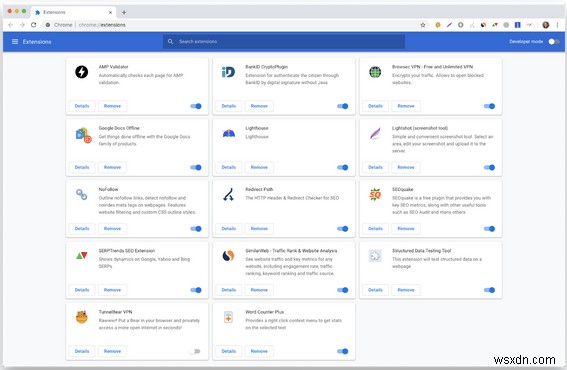This screenshot has width=567, height=370.
Task: Turn off Redirect Path extension
Action: click(x=342, y=229)
